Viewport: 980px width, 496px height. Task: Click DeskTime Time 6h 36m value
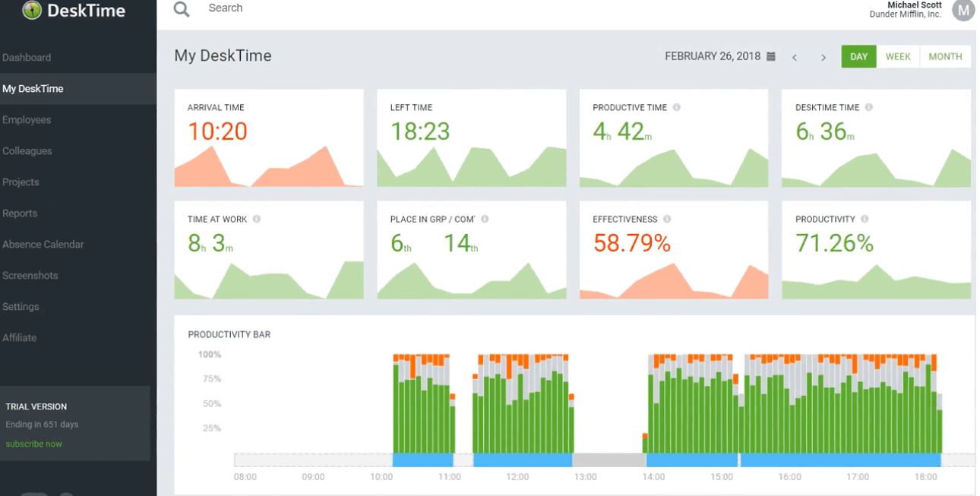click(x=825, y=131)
